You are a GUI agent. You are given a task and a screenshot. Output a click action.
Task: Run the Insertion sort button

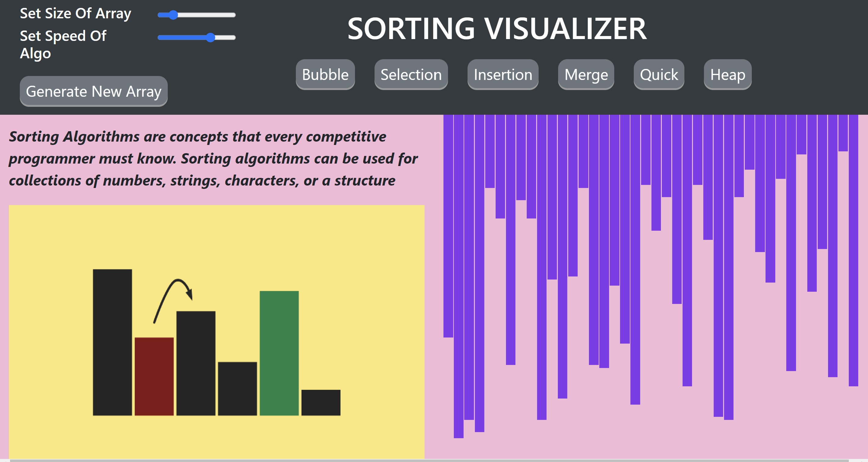click(503, 74)
